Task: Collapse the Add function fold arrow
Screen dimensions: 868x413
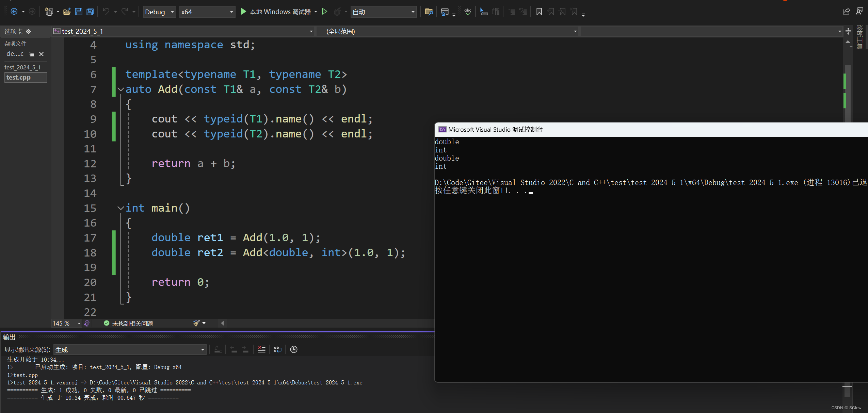Action: coord(121,89)
